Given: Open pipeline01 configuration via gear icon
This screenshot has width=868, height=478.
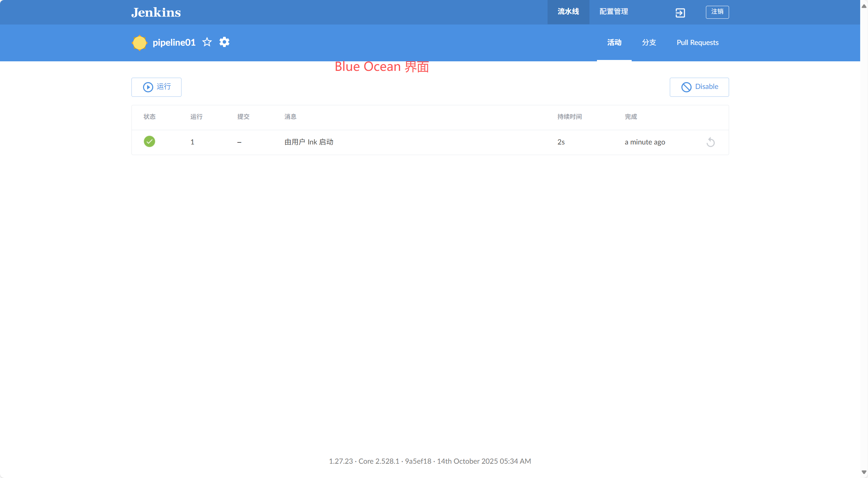Looking at the screenshot, I should 224,42.
